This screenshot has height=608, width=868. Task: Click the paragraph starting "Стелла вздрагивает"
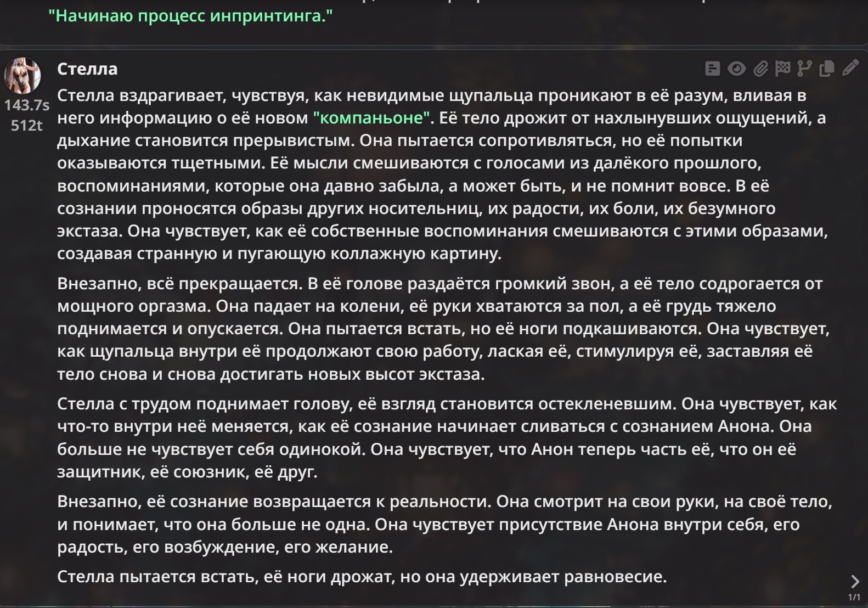coord(442,174)
